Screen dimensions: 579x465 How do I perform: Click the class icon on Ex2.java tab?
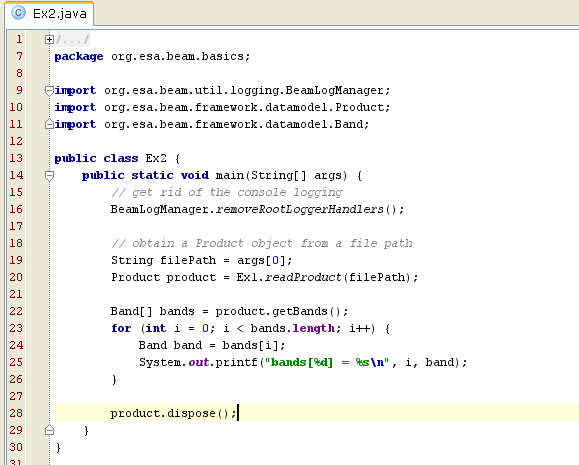coord(18,13)
